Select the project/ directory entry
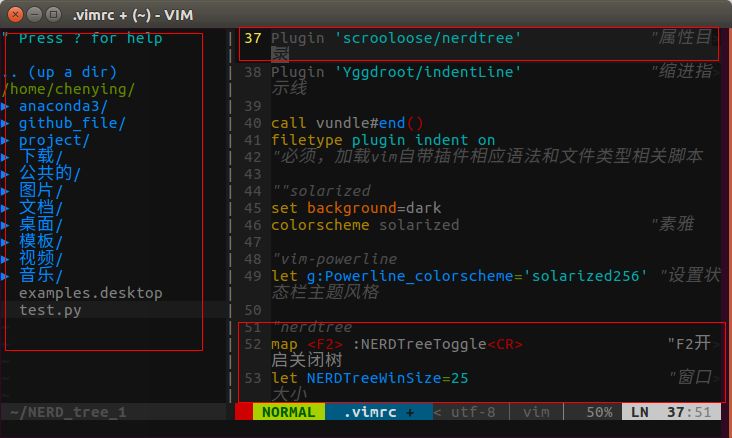732x438 pixels. [54, 140]
